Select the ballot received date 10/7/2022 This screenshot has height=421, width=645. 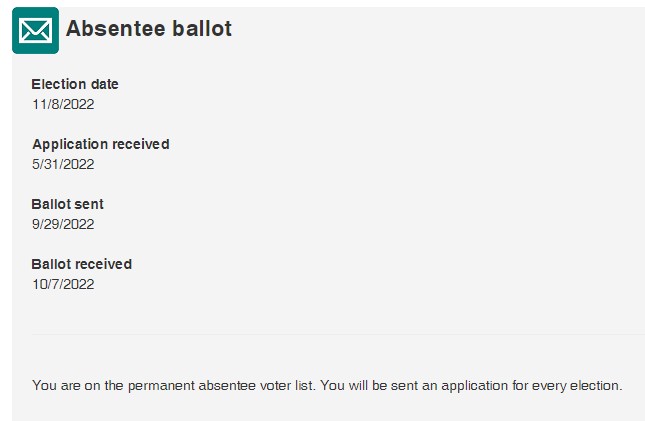pos(63,284)
